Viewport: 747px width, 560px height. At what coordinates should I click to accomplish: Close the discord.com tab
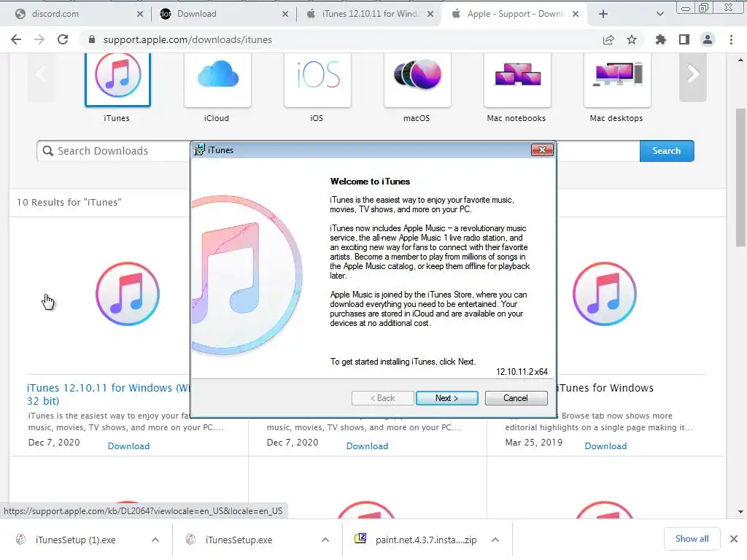(x=139, y=14)
